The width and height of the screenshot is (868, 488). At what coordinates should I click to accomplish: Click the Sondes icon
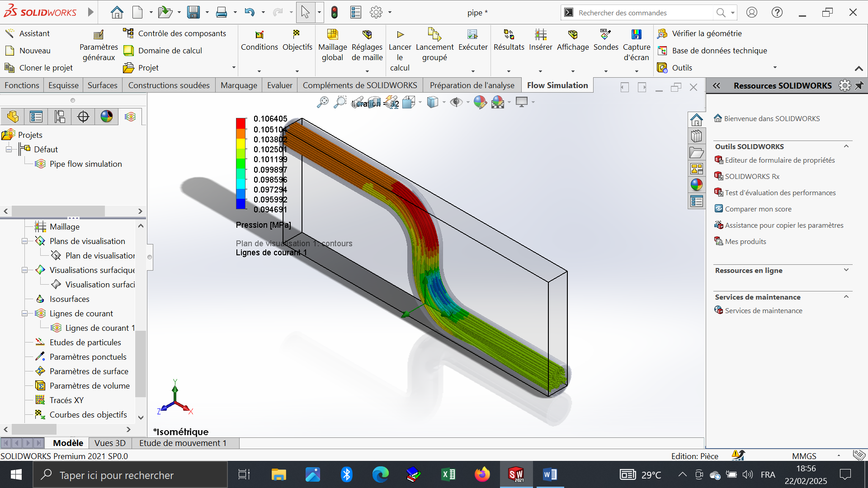[x=605, y=35]
